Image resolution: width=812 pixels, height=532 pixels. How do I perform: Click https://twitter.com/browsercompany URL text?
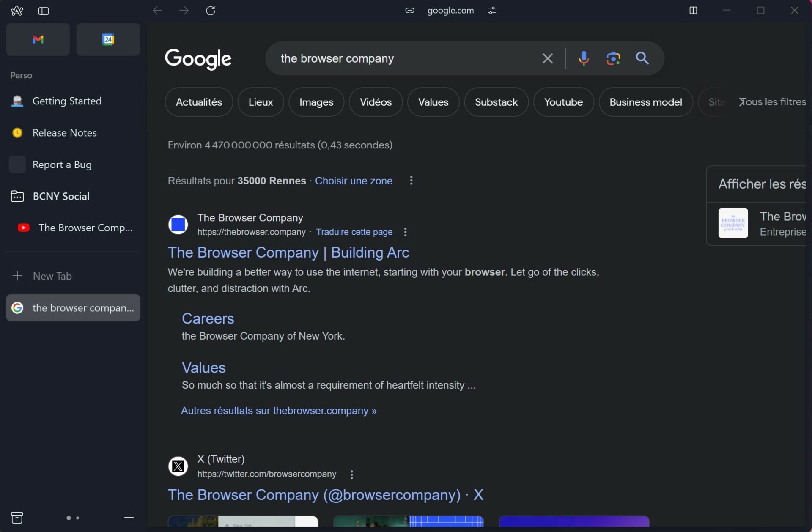[x=266, y=474]
